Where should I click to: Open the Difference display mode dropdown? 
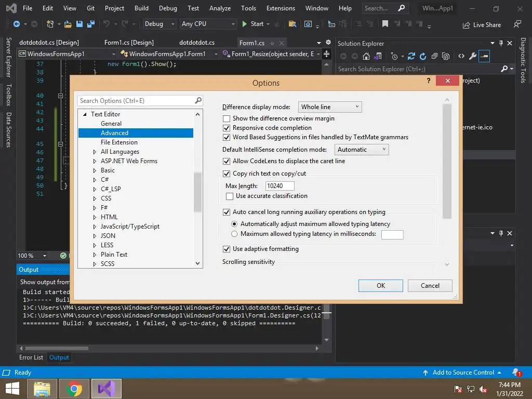[330, 107]
